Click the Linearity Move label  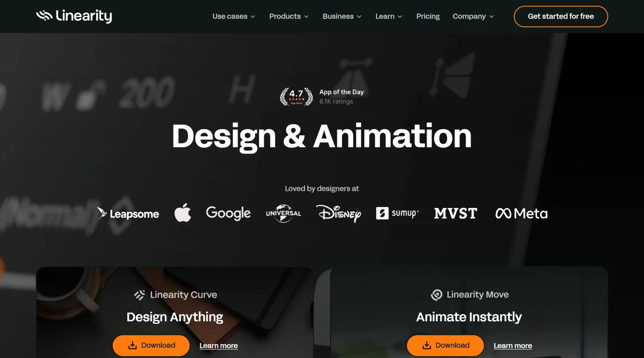[478, 295]
